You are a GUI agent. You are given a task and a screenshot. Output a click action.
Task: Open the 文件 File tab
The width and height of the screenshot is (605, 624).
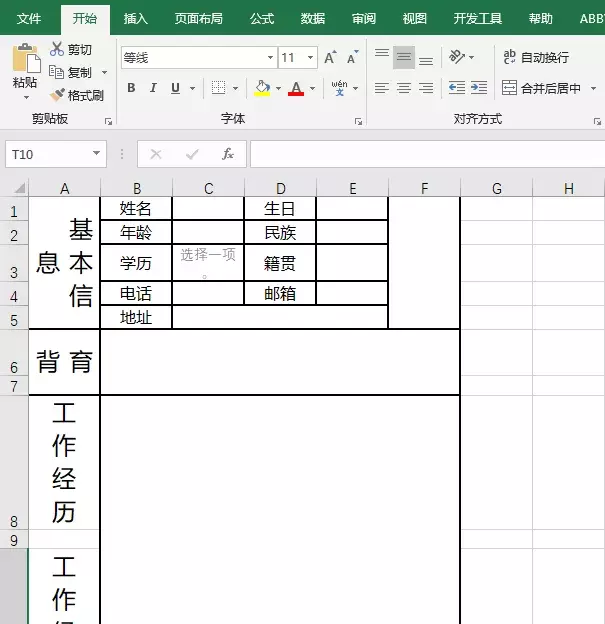[x=29, y=19]
